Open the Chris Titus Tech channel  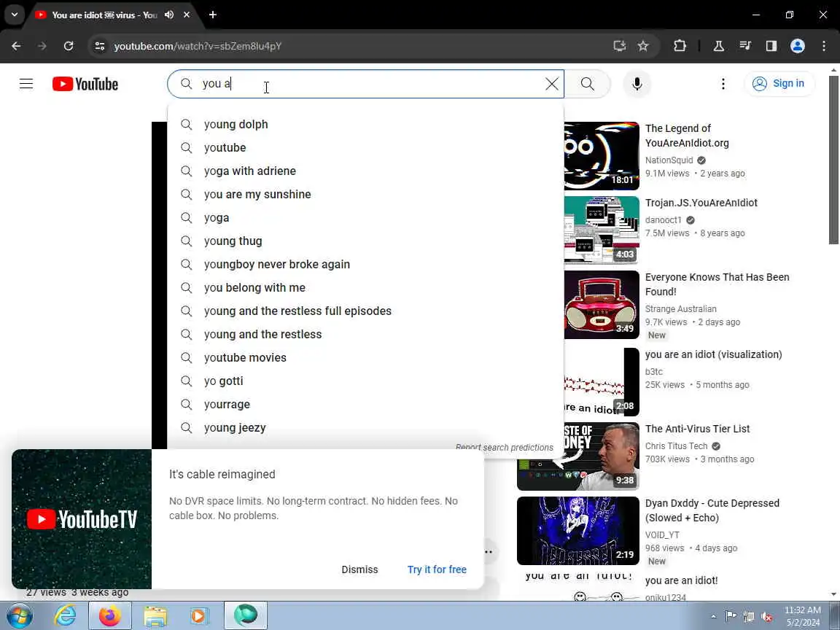(676, 446)
